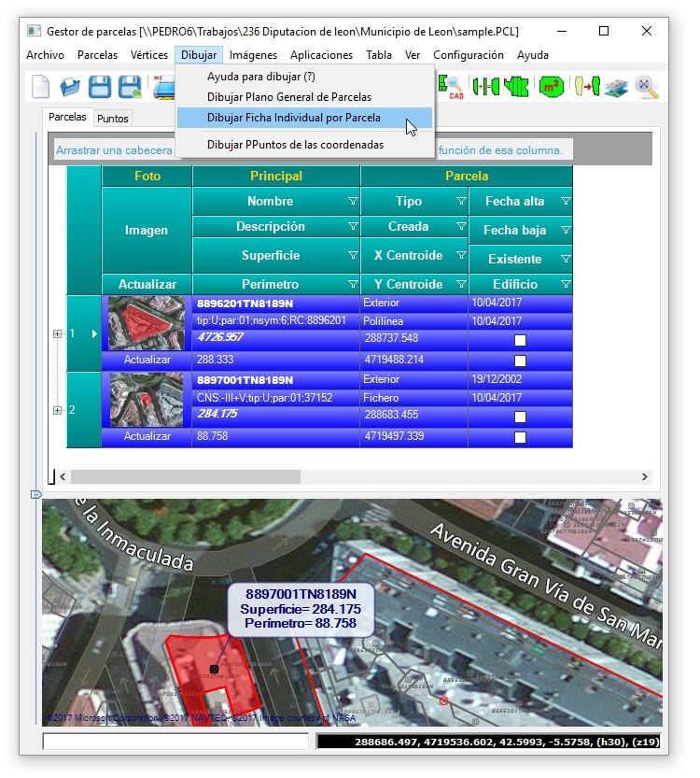Click Actualizar for parcel 8896201TN8189N
700x778 pixels.
point(147,360)
